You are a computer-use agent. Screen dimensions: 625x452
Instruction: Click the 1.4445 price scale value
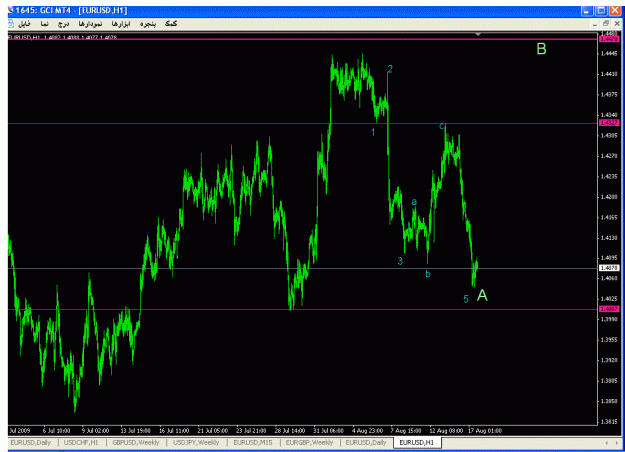click(609, 53)
